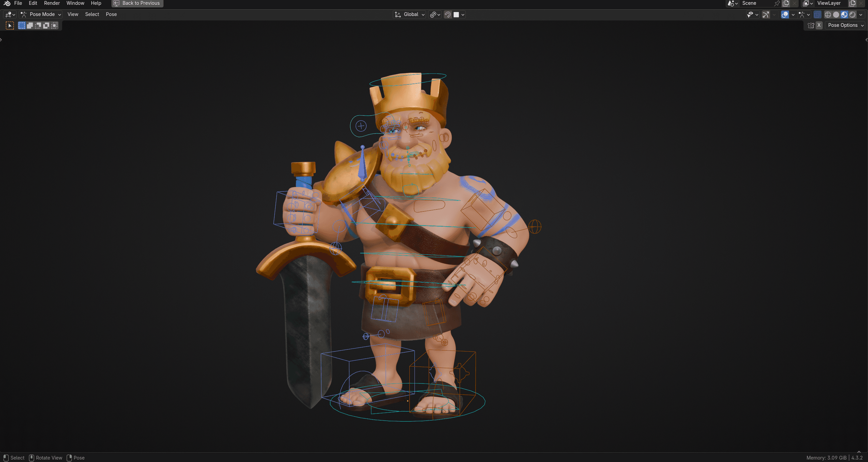Viewport: 868px width, 462px height.
Task: Toggle the pin scene icon
Action: click(777, 3)
